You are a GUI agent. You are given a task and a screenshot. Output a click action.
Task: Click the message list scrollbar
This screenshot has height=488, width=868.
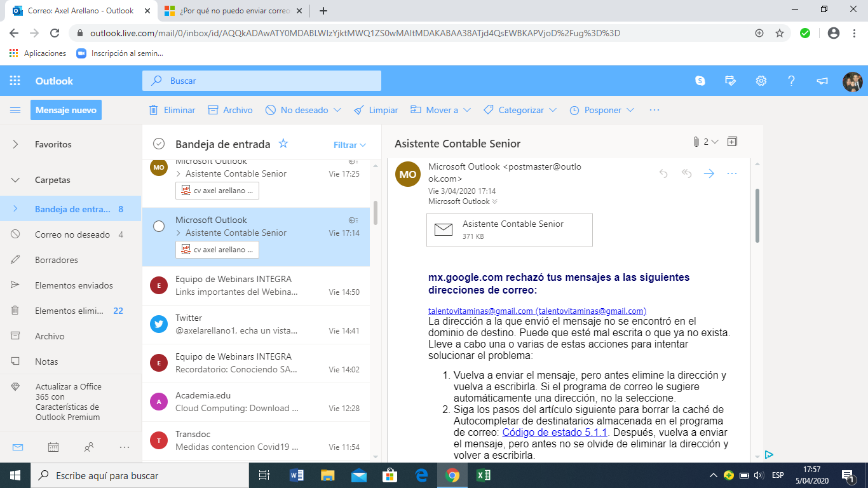[x=376, y=212]
